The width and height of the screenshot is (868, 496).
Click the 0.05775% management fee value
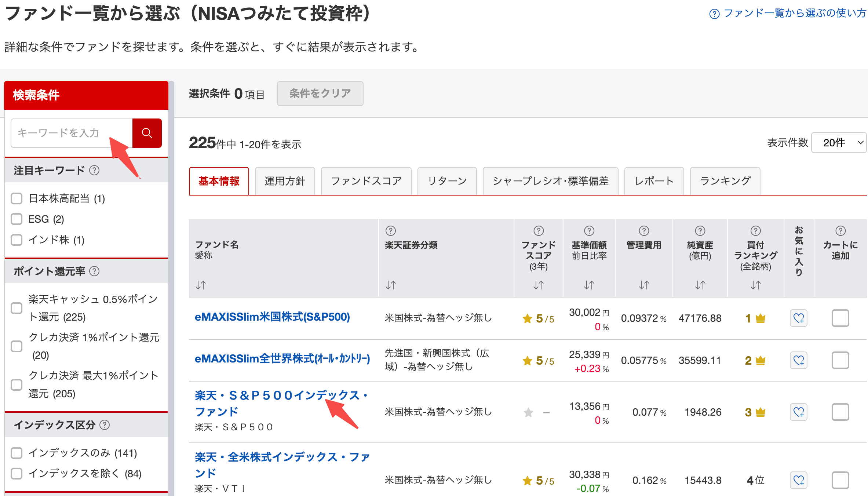(x=644, y=361)
